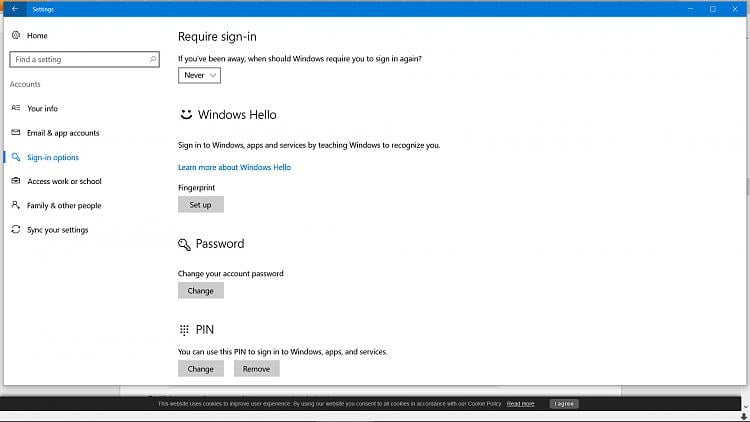Click the Family & other people person icon

(x=16, y=205)
